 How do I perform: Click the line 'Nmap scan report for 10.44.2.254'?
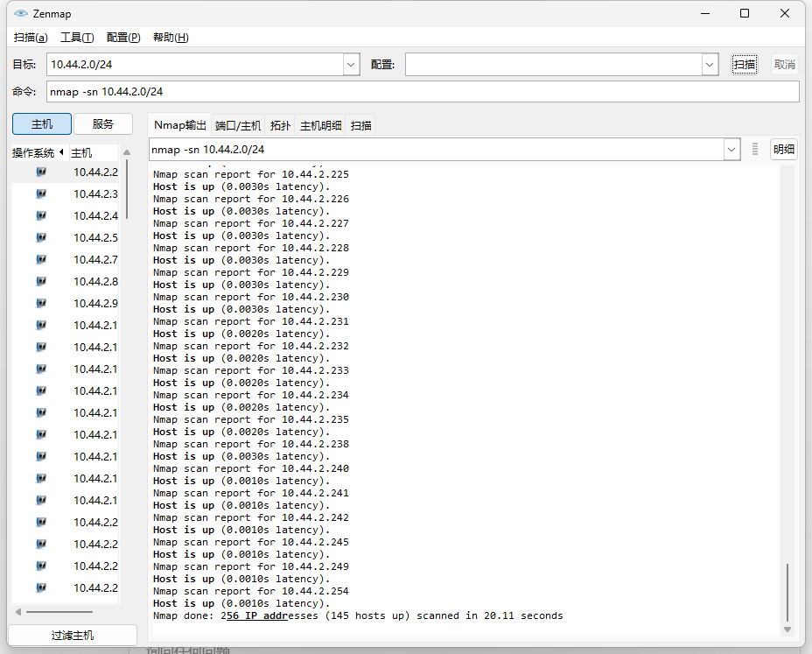point(251,591)
